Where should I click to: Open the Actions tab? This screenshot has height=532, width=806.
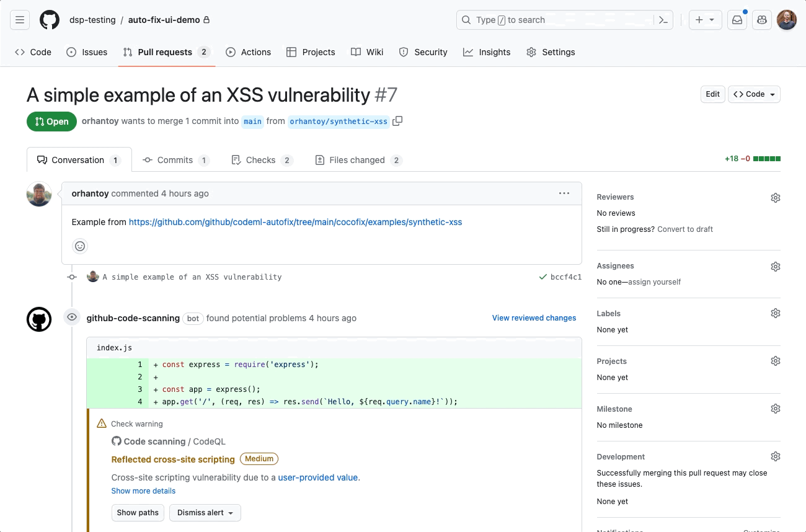click(248, 52)
